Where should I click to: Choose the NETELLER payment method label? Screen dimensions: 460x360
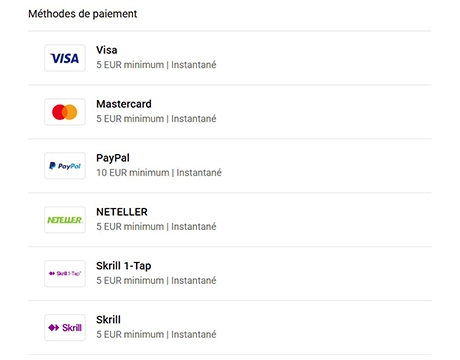coord(122,212)
